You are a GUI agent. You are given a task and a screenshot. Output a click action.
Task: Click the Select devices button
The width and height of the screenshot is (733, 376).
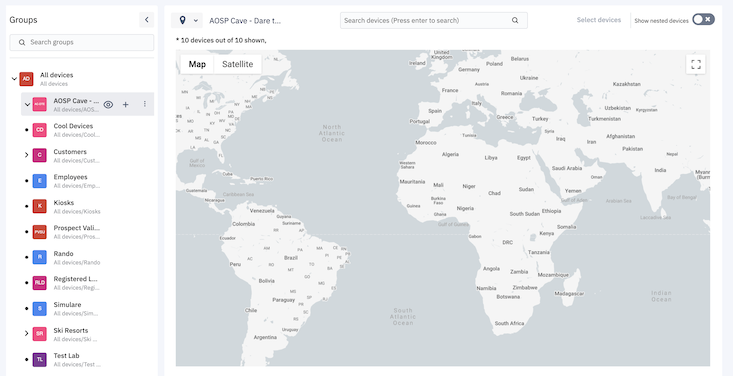(x=599, y=20)
